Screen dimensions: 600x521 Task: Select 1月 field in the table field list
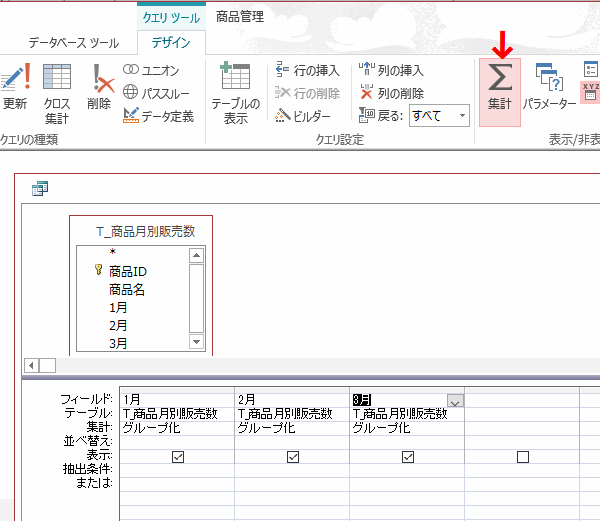[x=118, y=308]
